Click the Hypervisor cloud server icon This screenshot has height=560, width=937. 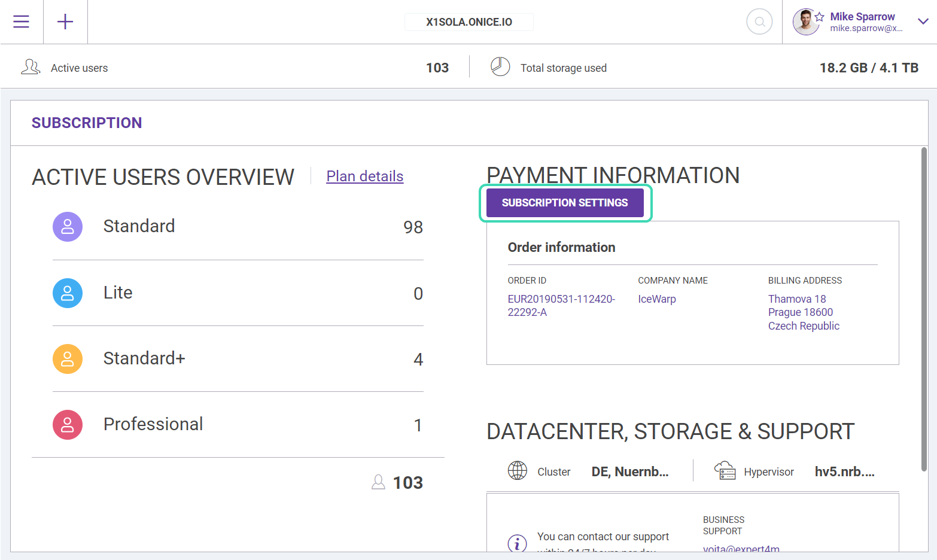pyautogui.click(x=725, y=471)
